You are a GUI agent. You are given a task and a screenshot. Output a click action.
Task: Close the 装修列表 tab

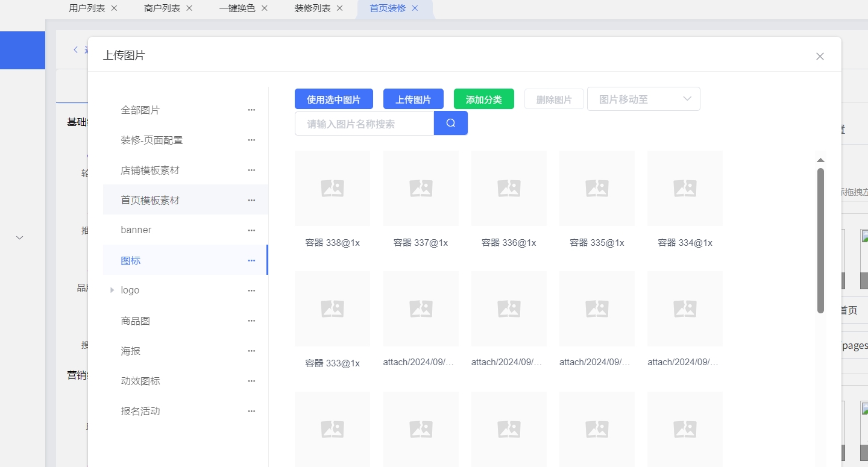[339, 8]
